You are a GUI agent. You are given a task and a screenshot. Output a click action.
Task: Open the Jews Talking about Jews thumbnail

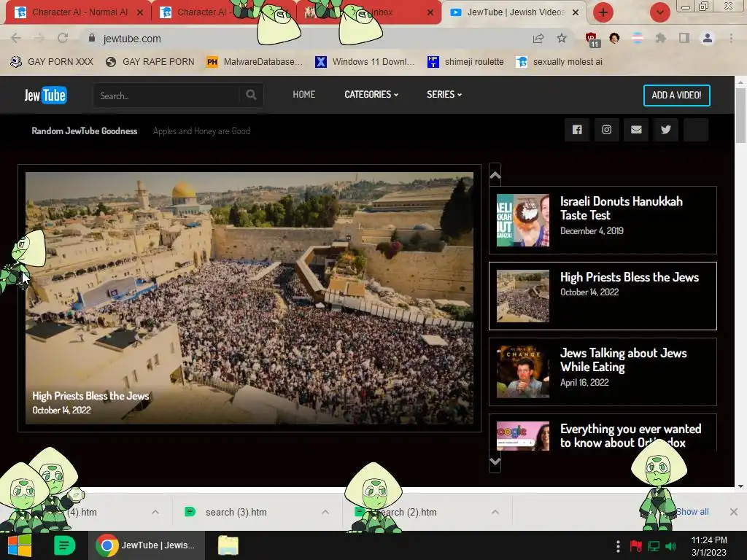522,371
